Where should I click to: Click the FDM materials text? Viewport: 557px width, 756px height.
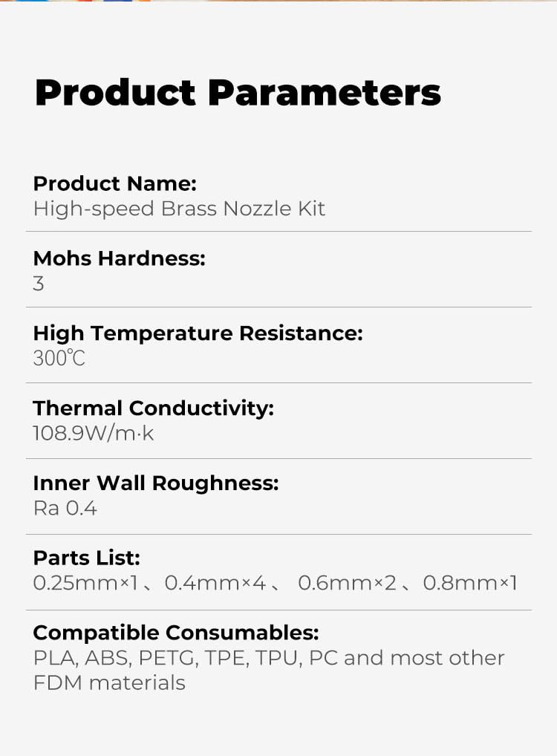[109, 683]
